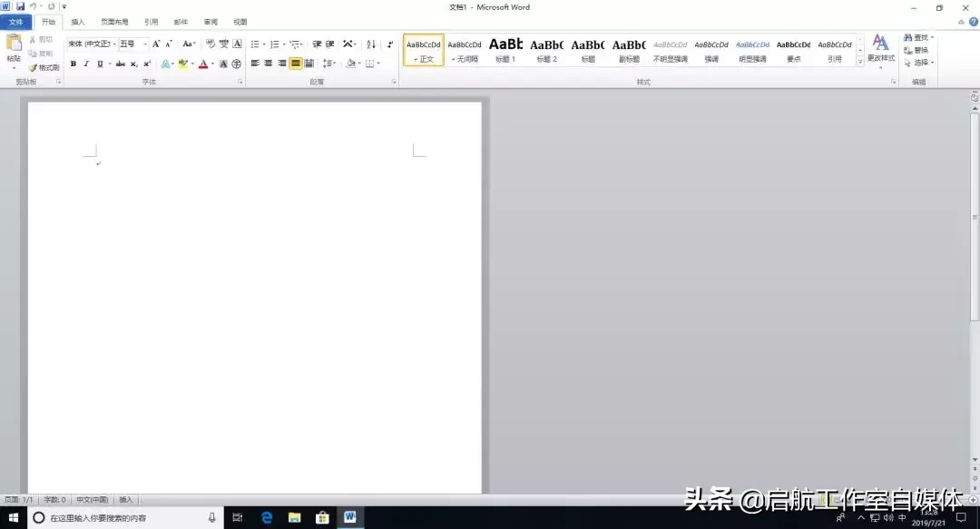Screen dimensions: 980x529
Task: Open the 文件 menu
Action: tap(14, 21)
